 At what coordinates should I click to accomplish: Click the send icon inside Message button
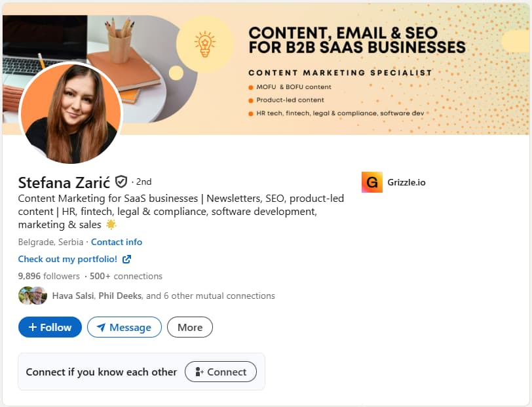point(103,327)
